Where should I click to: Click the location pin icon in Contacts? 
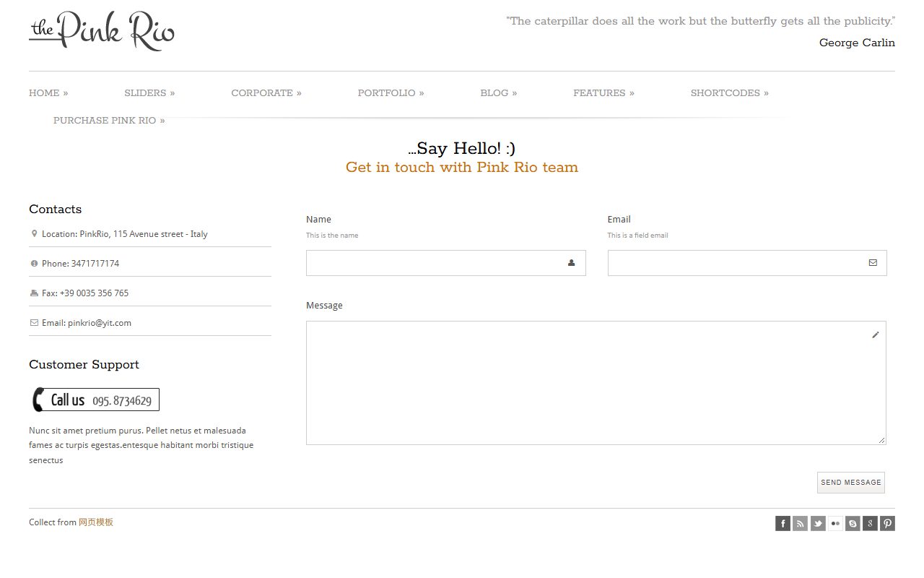tap(34, 233)
